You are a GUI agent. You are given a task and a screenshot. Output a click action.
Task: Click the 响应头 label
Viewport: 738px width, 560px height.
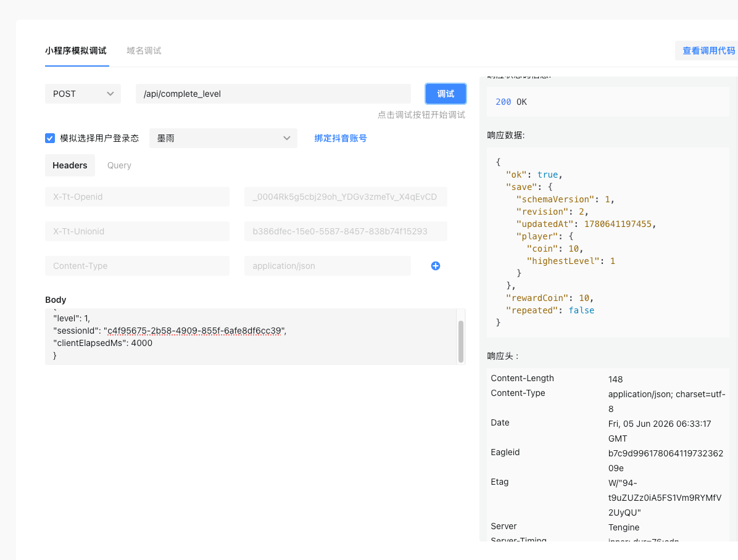tap(503, 356)
